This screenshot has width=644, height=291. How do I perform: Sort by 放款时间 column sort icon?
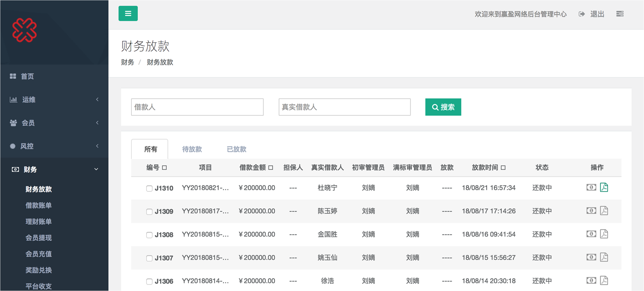[x=503, y=168]
